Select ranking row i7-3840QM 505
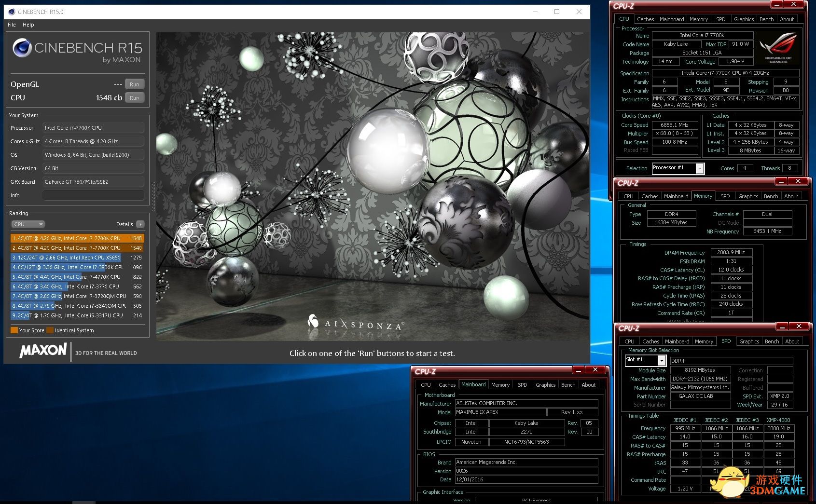816x504 pixels. 77,306
